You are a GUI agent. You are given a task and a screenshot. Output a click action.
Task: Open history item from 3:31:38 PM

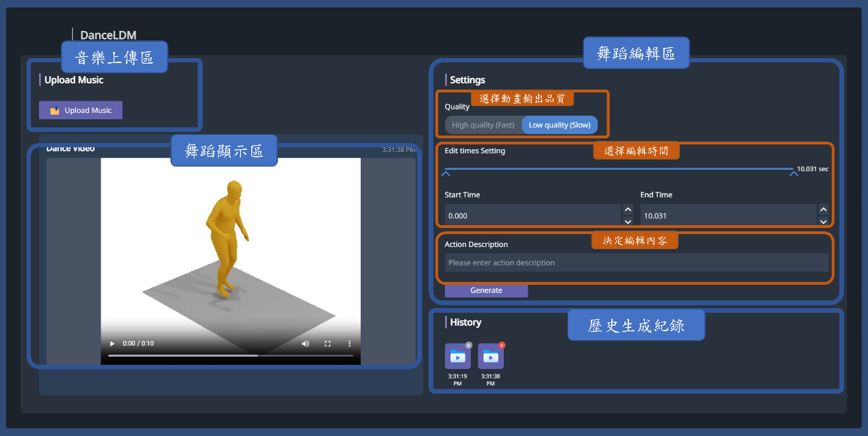coord(490,357)
